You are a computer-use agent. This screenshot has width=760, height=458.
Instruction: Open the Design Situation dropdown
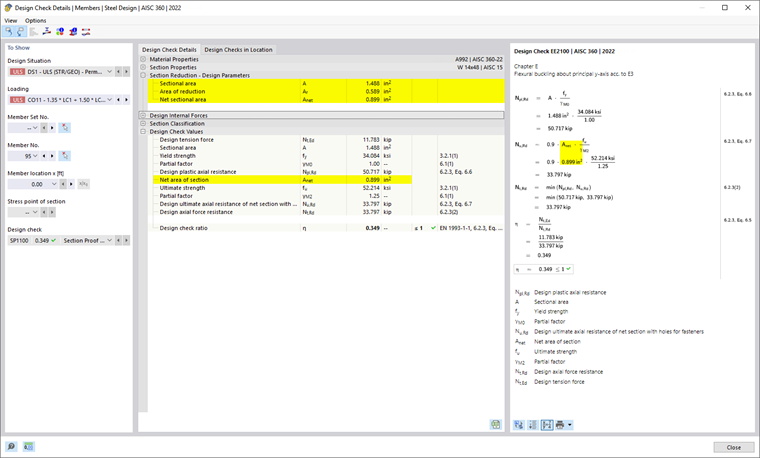[x=110, y=72]
